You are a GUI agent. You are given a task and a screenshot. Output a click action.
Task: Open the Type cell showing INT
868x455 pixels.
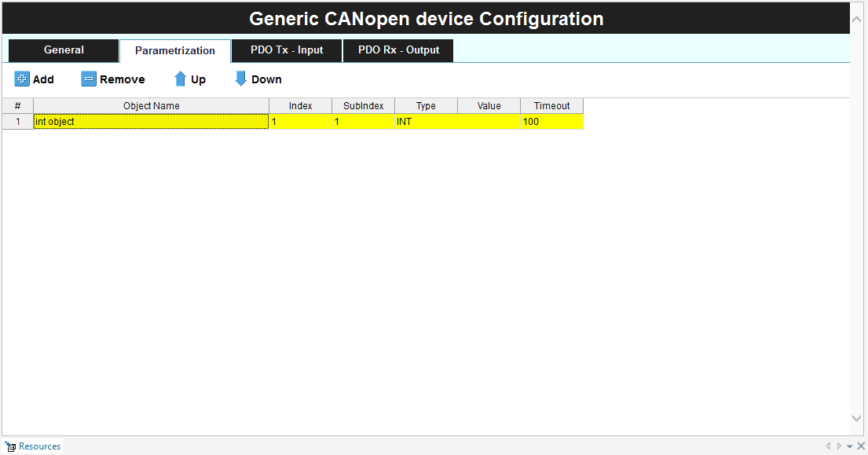[426, 122]
